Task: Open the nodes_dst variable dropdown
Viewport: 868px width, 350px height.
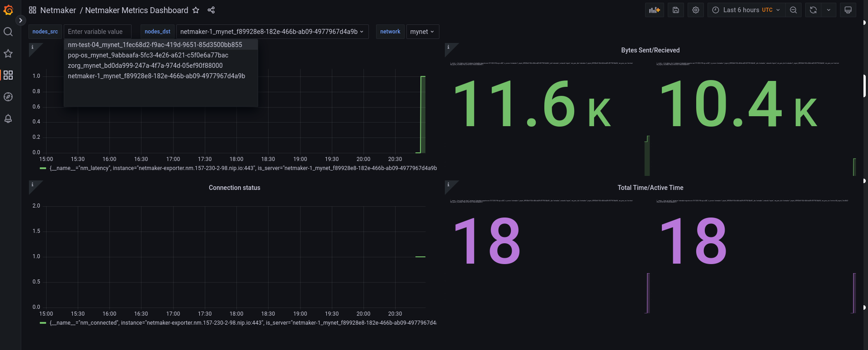Action: (x=272, y=32)
